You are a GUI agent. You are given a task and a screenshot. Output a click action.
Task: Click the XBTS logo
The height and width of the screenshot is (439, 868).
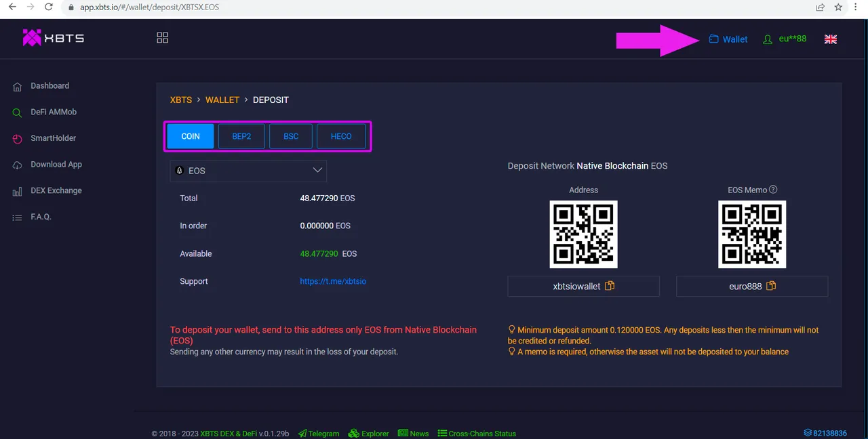tap(53, 38)
